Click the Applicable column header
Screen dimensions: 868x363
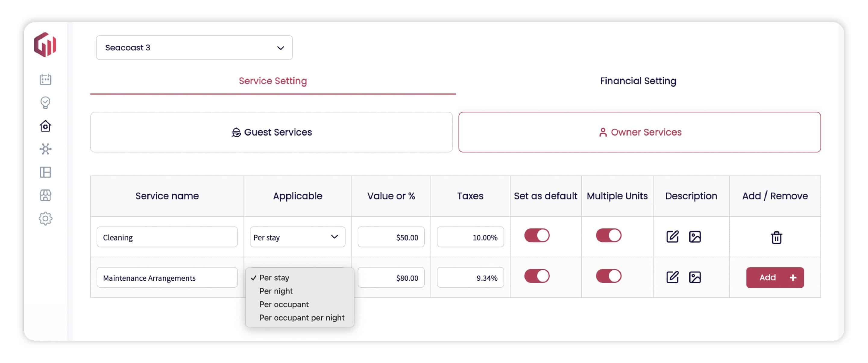pyautogui.click(x=297, y=196)
